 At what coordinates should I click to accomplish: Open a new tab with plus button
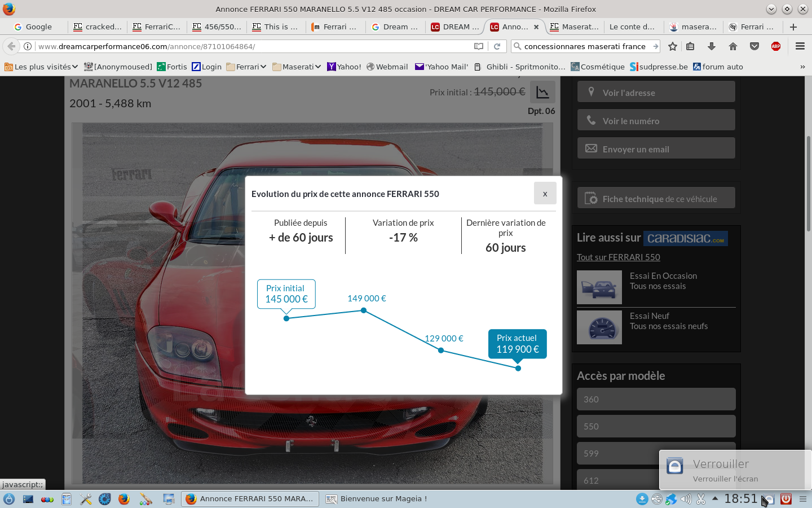click(793, 27)
